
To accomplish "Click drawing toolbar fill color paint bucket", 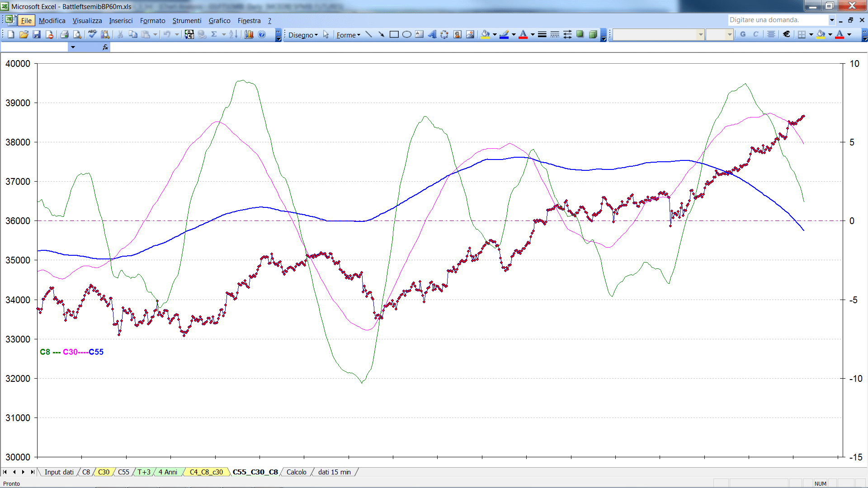I will pos(486,34).
